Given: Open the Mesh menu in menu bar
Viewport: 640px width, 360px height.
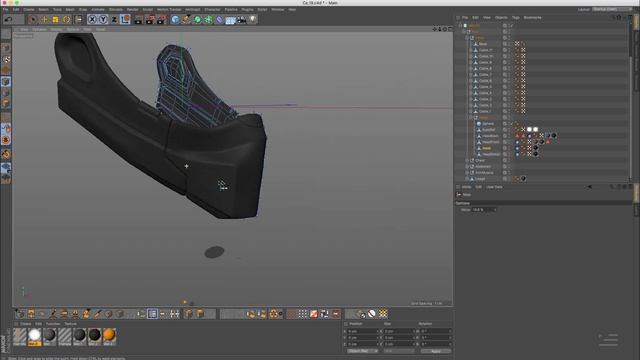Looking at the screenshot, I should pyautogui.click(x=70, y=9).
